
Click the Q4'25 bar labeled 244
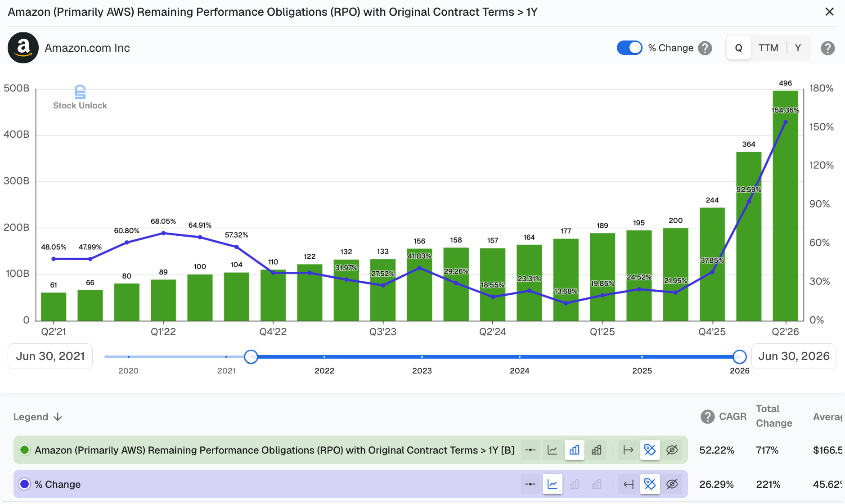[x=712, y=264]
